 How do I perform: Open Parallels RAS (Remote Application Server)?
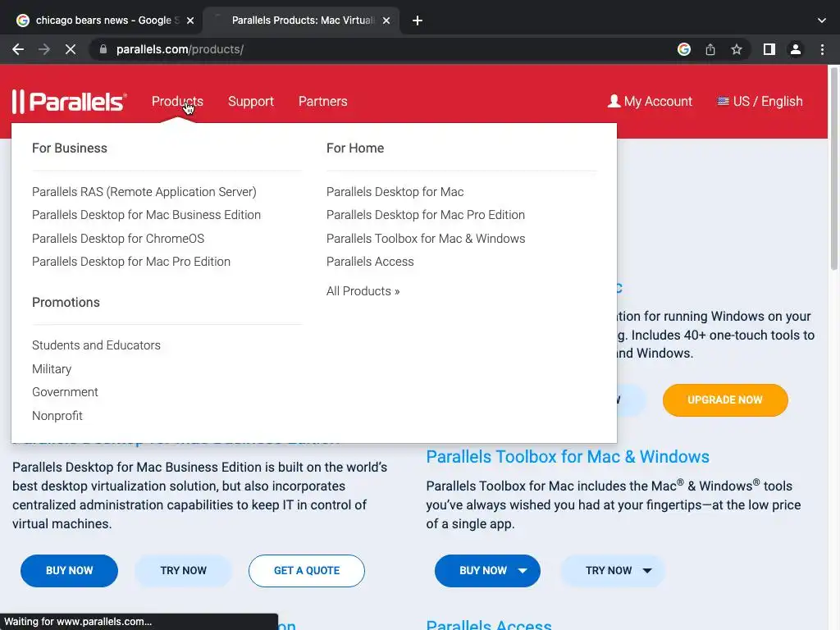coord(144,192)
